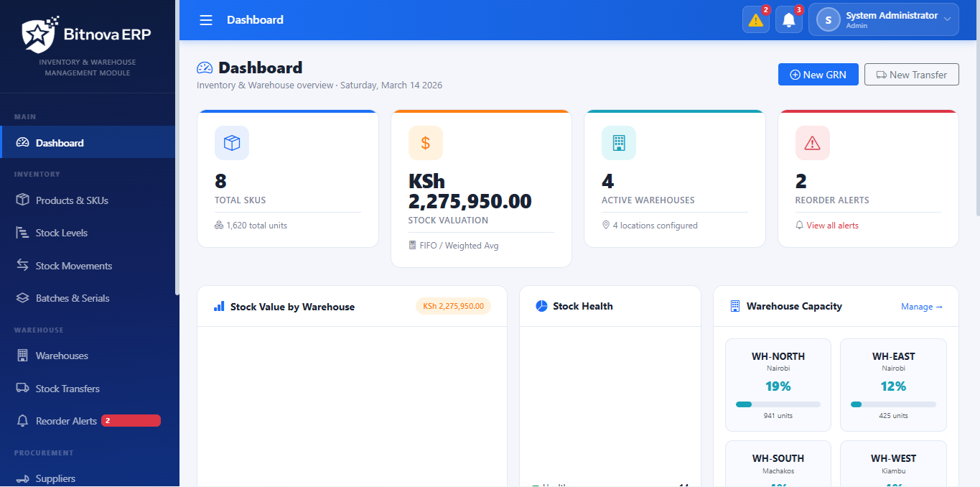The height and width of the screenshot is (487, 980).
Task: Select the WH-NORTH warehouse card
Action: coord(778,385)
